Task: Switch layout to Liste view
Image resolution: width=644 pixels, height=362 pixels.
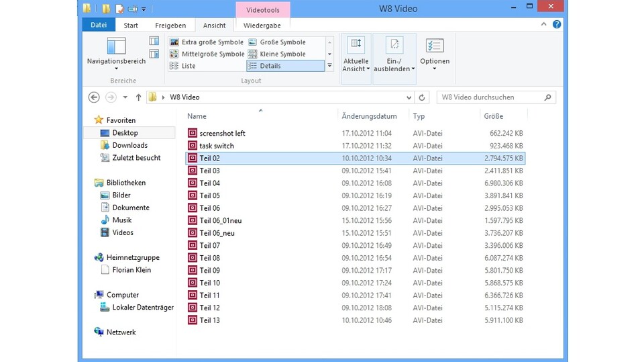Action: pos(189,66)
